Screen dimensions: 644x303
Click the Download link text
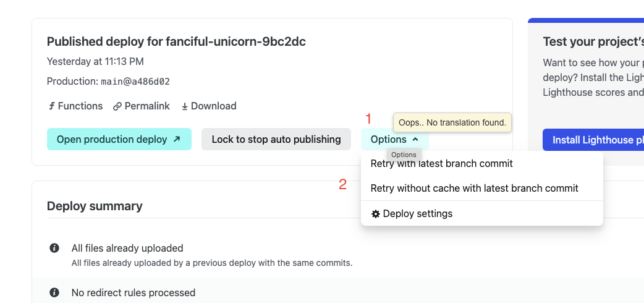point(213,106)
